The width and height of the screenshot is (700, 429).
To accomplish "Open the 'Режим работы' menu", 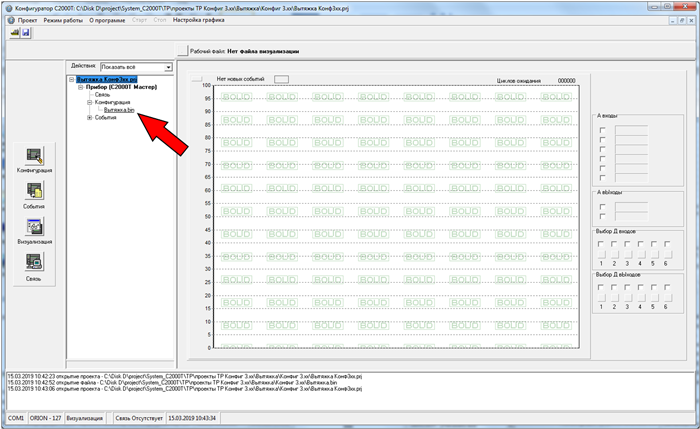I will click(62, 20).
